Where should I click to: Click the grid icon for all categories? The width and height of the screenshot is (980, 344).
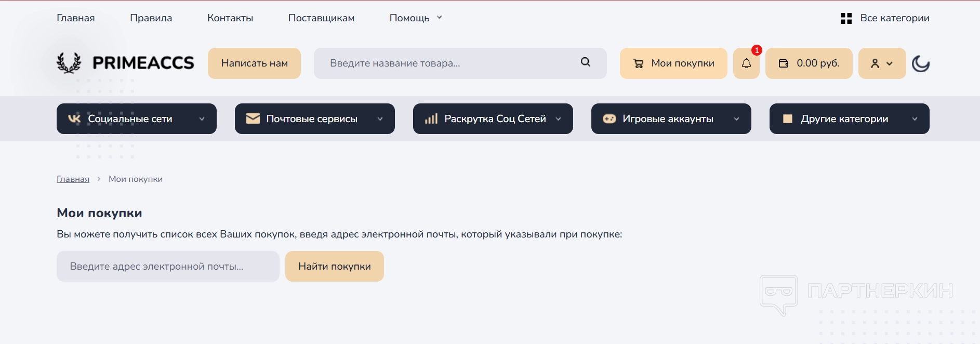click(846, 18)
